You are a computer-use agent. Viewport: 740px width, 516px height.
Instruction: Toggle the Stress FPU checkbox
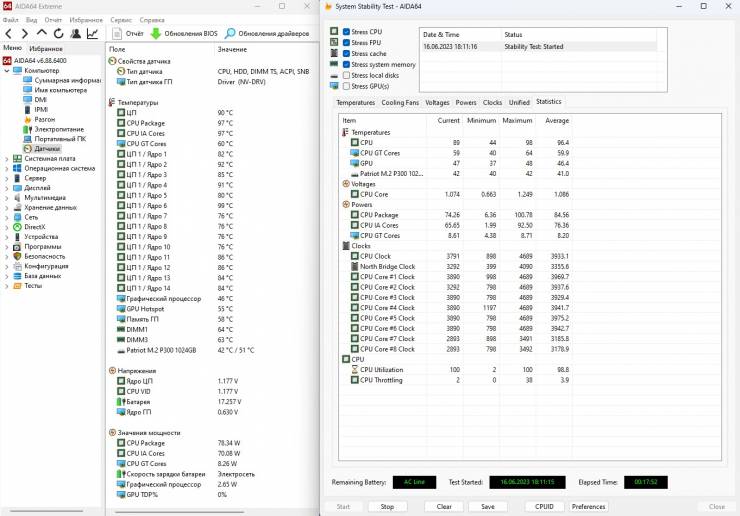(x=346, y=42)
